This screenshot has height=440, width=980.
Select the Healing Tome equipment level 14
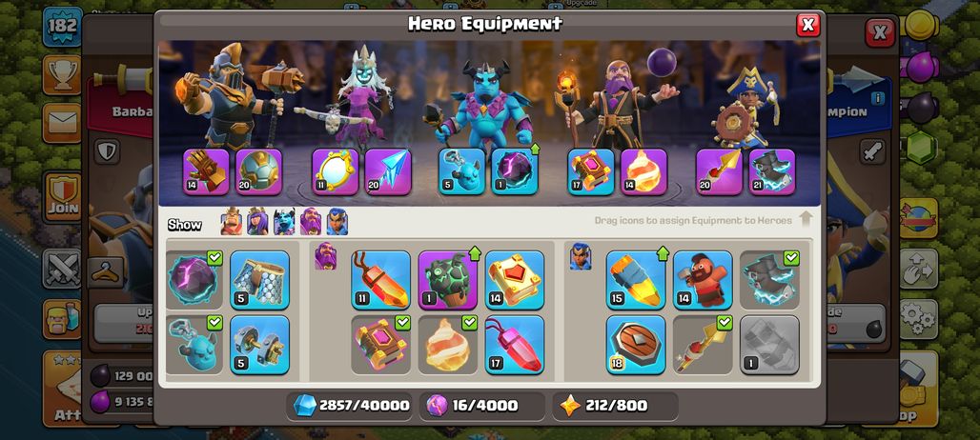pyautogui.click(x=515, y=280)
